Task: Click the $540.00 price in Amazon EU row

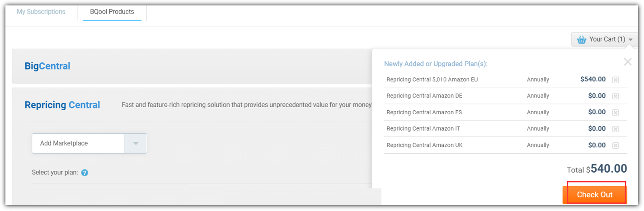Action: click(593, 79)
